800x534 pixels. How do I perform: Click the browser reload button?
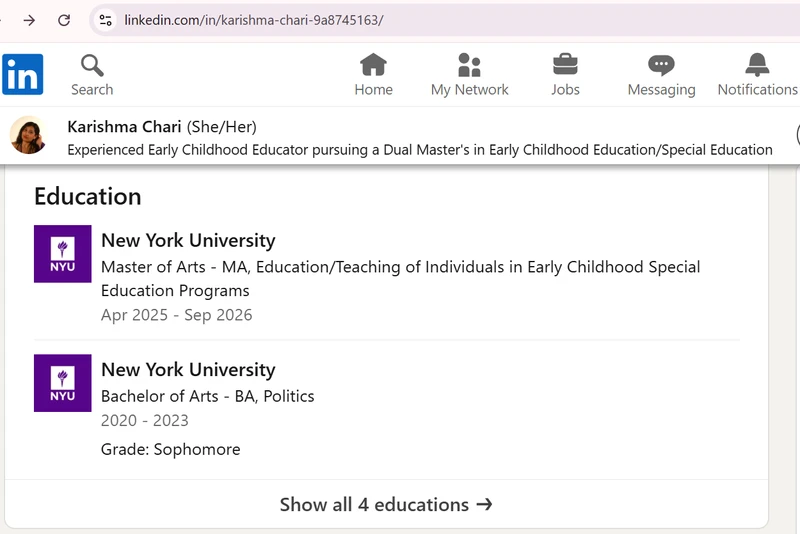(64, 20)
